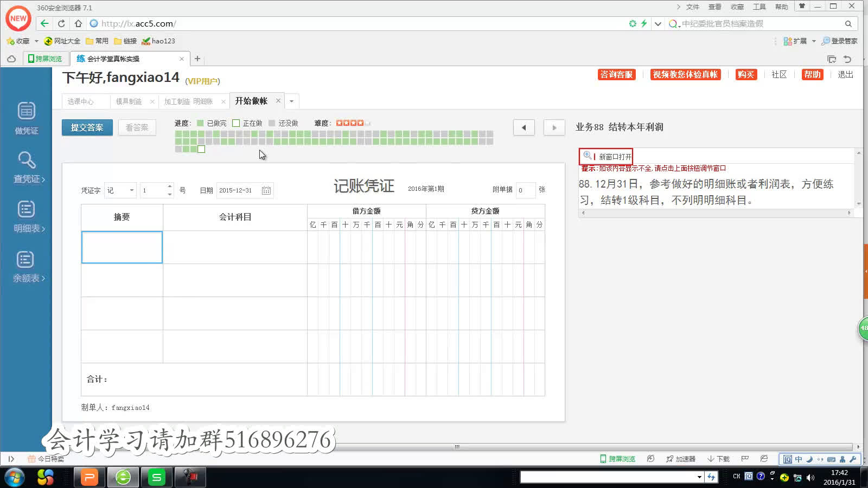This screenshot has height=488, width=868.
Task: Open the 360 browser taskbar icon
Action: click(x=123, y=477)
